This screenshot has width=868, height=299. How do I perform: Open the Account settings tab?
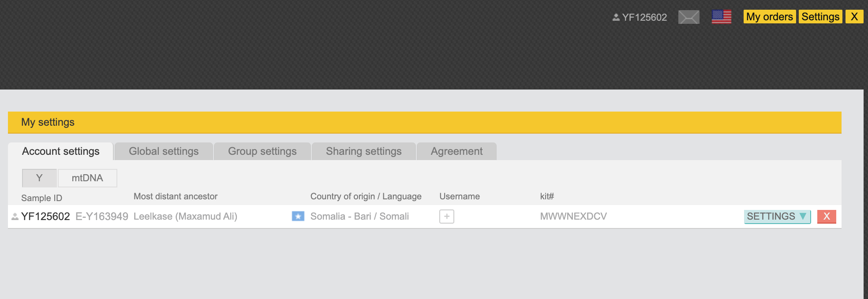61,151
